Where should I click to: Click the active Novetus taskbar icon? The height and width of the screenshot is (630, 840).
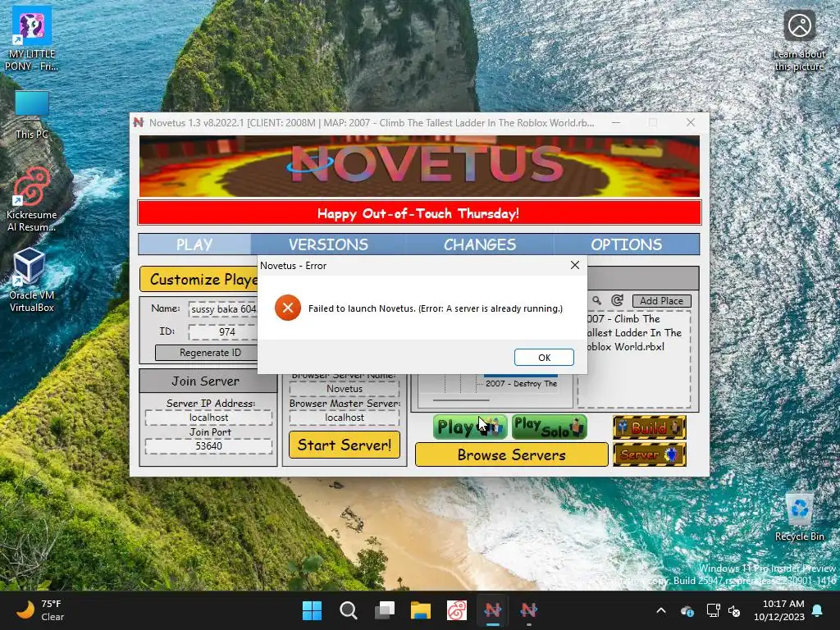click(x=493, y=610)
